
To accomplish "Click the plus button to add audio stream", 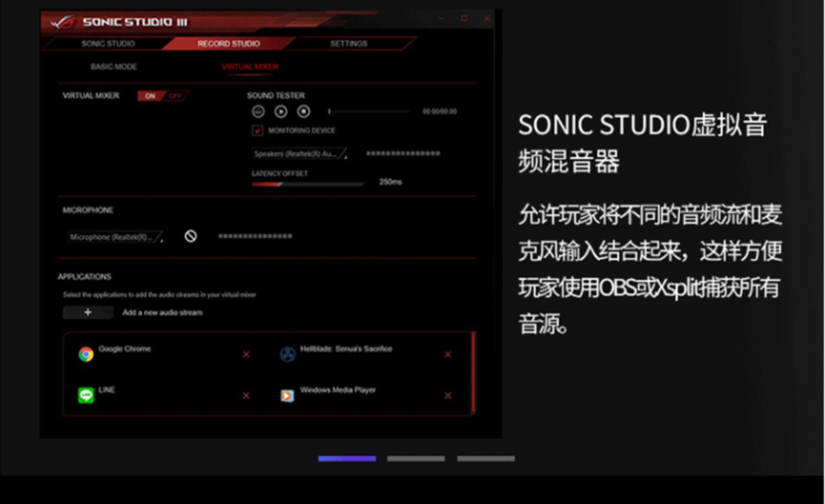I will click(88, 312).
